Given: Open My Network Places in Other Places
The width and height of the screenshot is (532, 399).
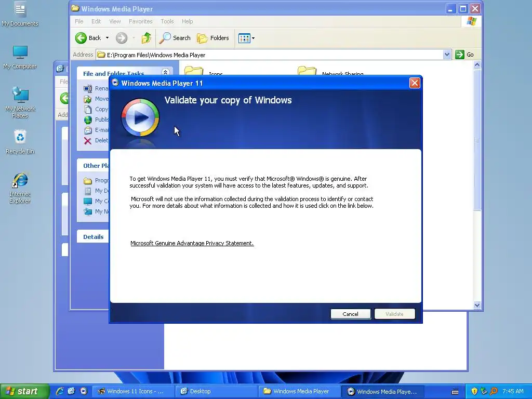Looking at the screenshot, I should (96, 212).
